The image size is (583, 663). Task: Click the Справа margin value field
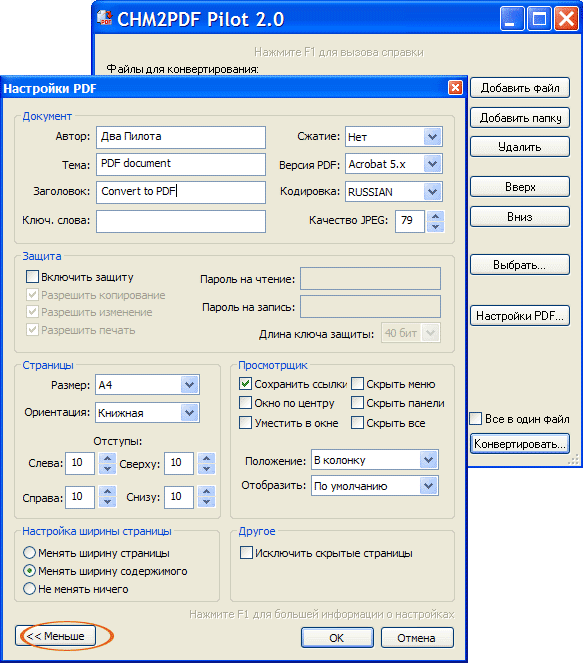click(x=80, y=497)
